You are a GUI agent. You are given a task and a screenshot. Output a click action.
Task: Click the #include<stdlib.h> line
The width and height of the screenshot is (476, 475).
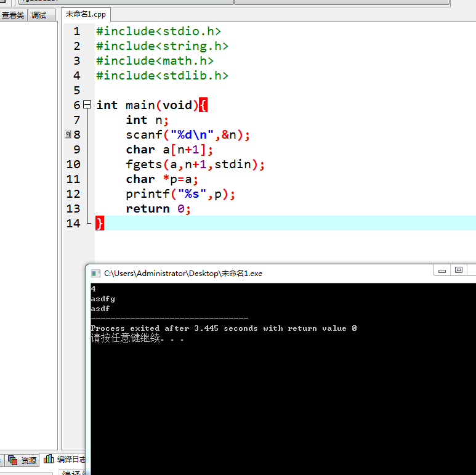pyautogui.click(x=162, y=76)
